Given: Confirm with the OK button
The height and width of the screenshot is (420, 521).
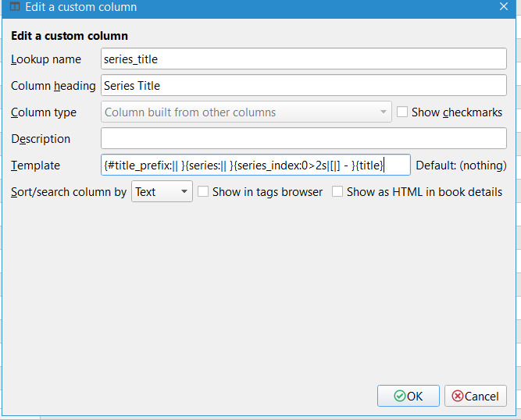Looking at the screenshot, I should tap(408, 396).
